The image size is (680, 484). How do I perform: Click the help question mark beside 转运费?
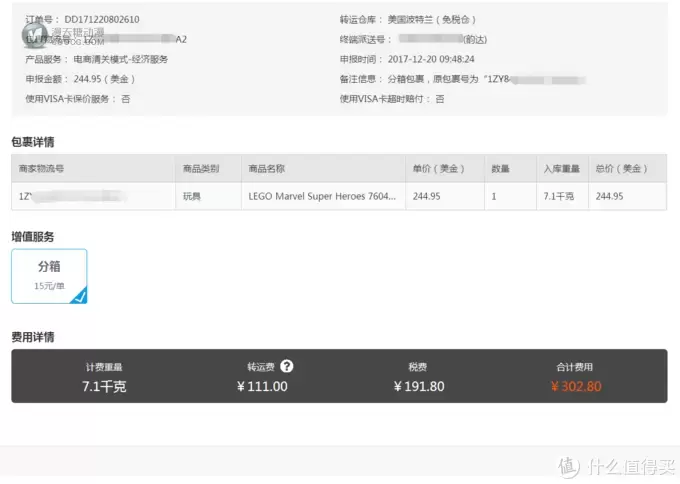tap(287, 366)
